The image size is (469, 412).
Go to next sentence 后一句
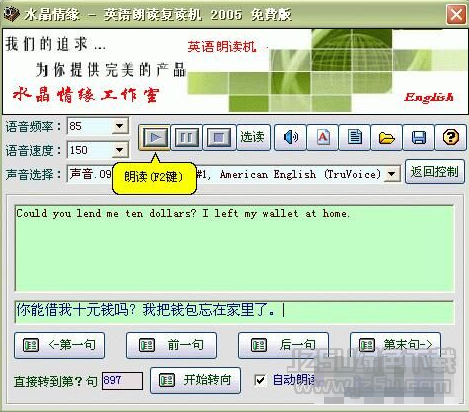click(283, 345)
